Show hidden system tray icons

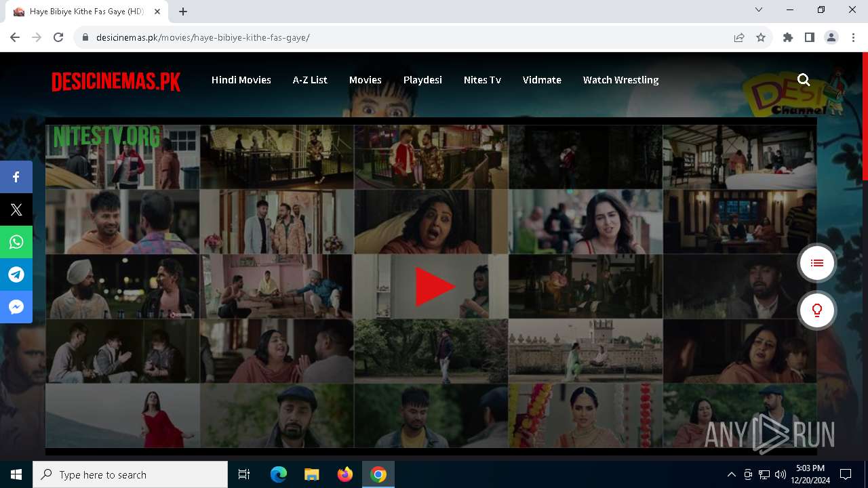pyautogui.click(x=731, y=474)
